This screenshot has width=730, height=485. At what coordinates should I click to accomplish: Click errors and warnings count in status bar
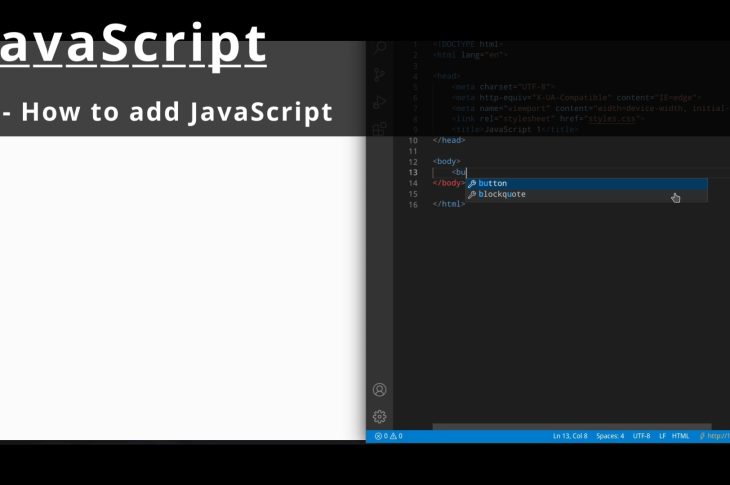point(389,436)
